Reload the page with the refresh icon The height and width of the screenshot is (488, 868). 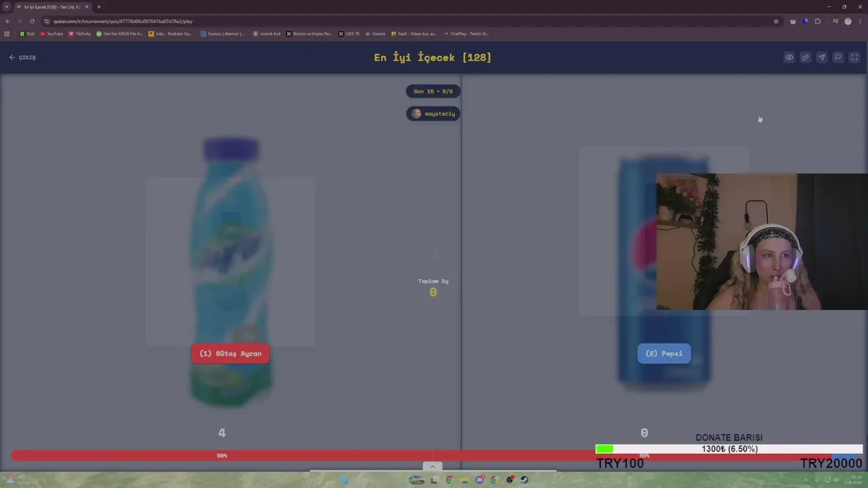tap(32, 21)
